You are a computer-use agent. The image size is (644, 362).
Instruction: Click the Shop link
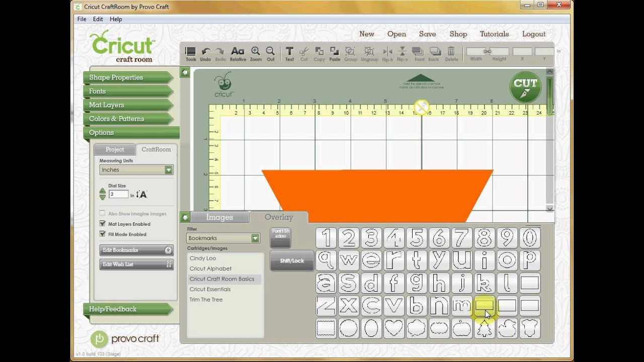pyautogui.click(x=458, y=34)
